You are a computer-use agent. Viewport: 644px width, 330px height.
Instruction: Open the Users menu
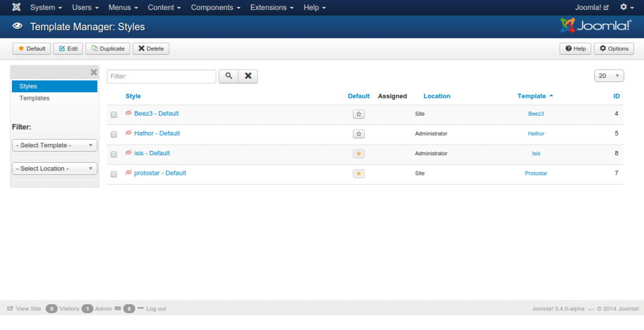pos(86,8)
